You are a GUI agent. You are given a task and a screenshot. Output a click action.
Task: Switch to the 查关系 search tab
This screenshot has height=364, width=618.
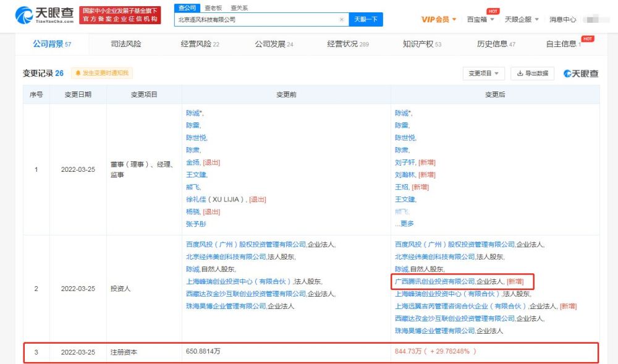tap(239, 8)
